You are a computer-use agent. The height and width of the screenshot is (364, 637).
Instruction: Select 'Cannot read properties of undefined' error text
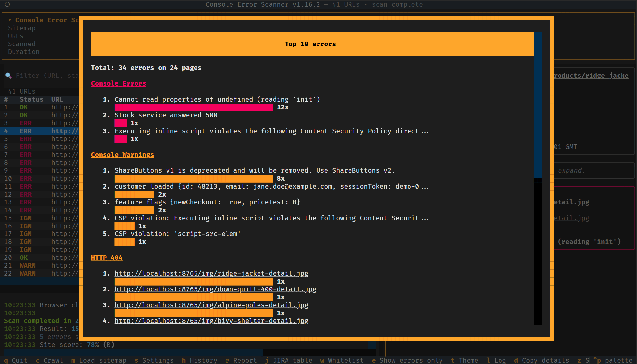point(217,99)
